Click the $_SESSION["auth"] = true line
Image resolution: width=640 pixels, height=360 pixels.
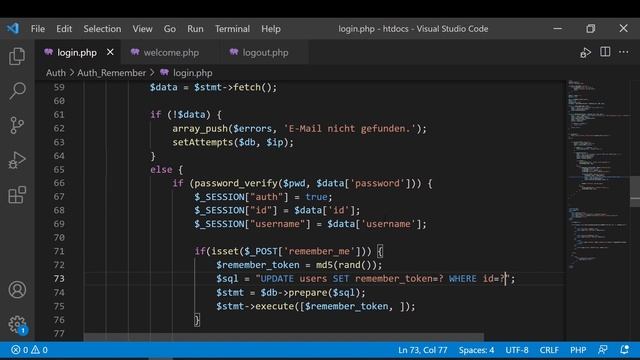(x=263, y=197)
